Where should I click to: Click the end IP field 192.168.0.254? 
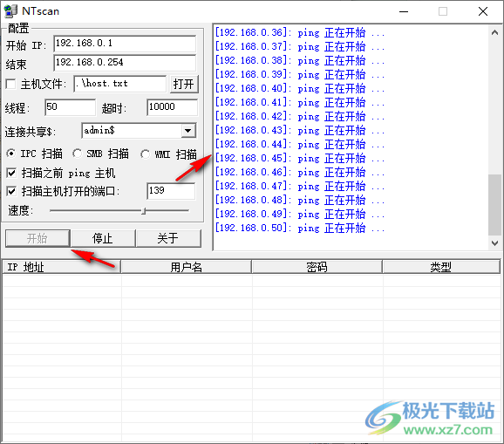(x=125, y=63)
